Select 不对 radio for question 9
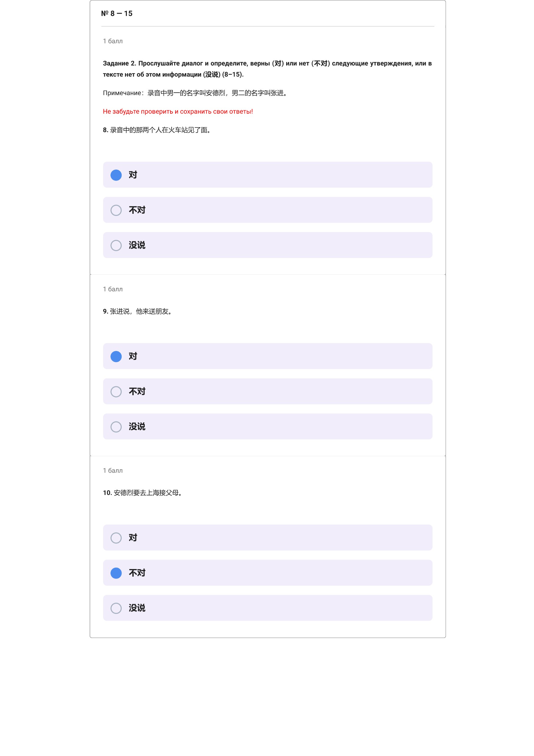534x756 pixels. 116,392
